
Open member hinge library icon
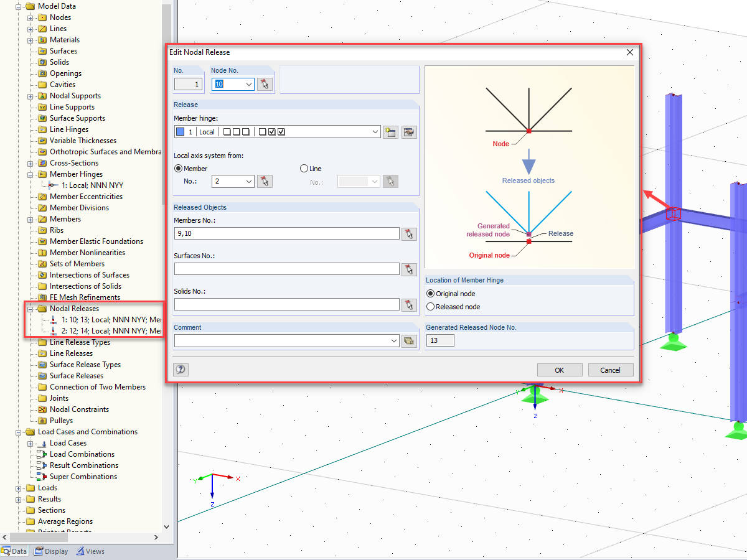tap(409, 132)
